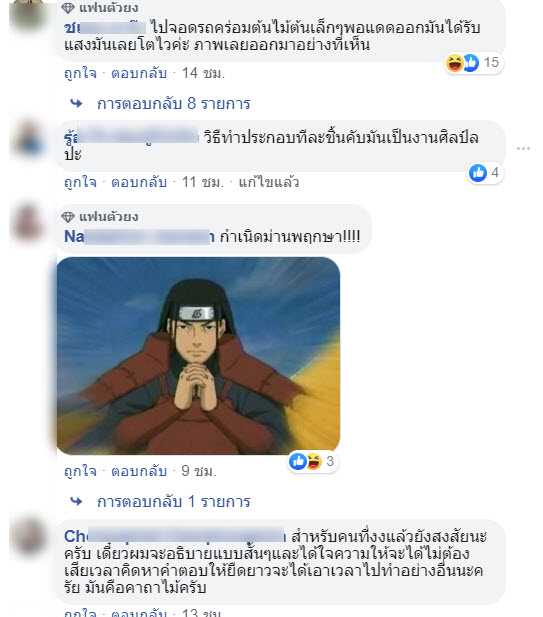Expand การตอบกลับ 1 รายการ replies
The image size is (543, 617).
tap(174, 502)
